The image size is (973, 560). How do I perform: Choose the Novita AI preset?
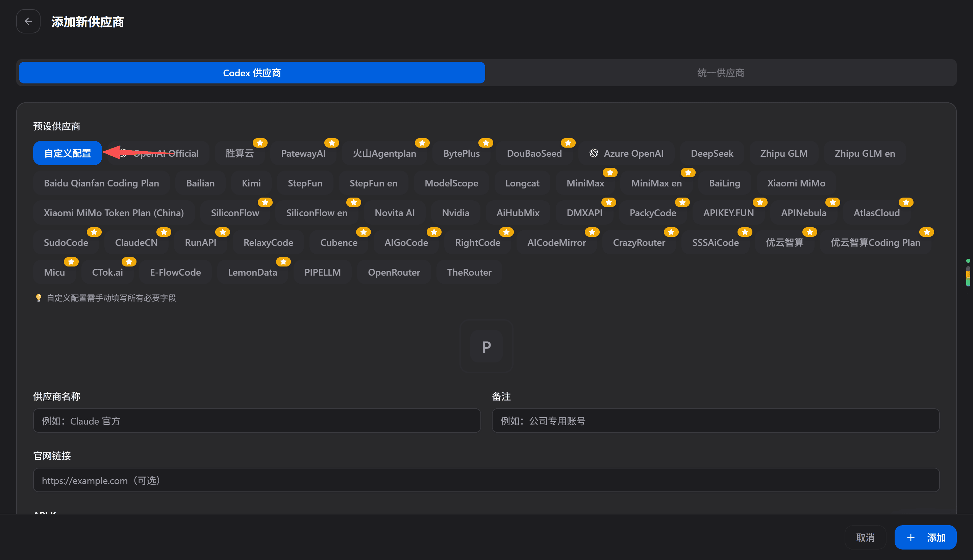coord(394,213)
